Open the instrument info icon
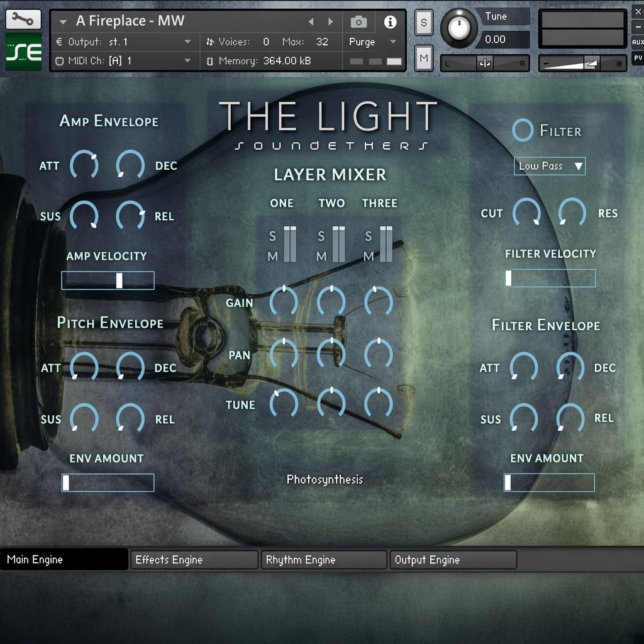This screenshot has width=644, height=644. (x=390, y=22)
